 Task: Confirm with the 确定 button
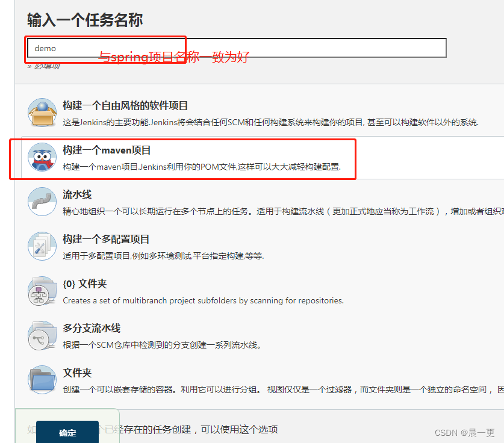pos(67,432)
